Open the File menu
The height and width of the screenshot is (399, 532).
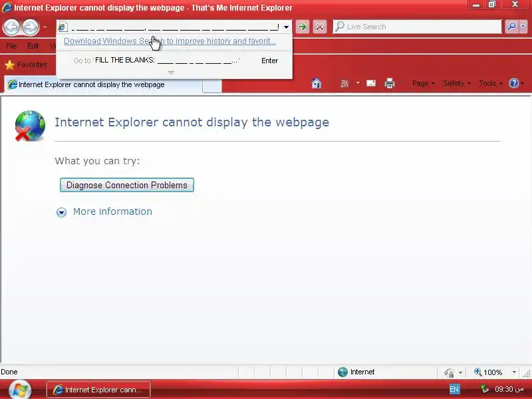tap(11, 46)
